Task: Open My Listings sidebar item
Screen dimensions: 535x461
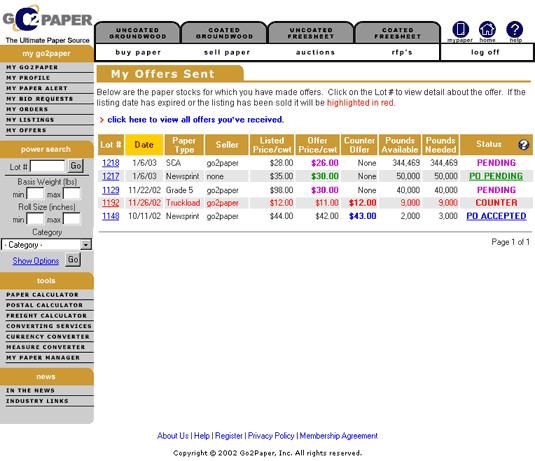Action: [x=30, y=120]
